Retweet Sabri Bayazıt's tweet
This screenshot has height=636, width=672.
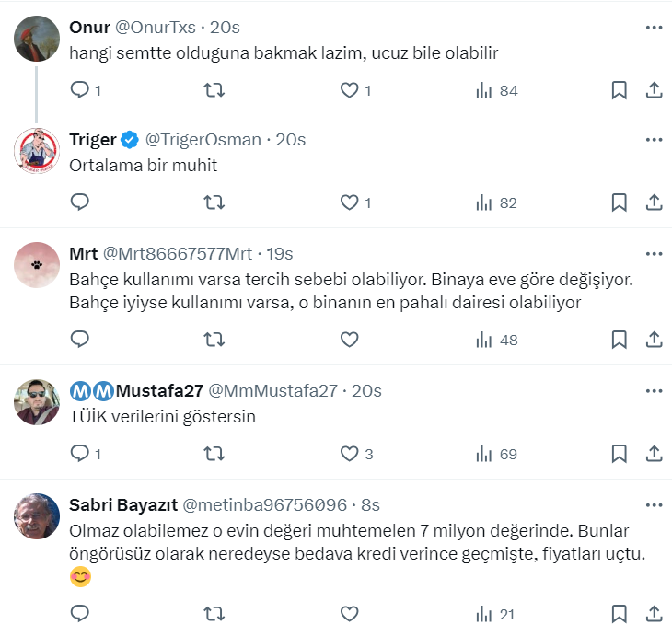214,613
